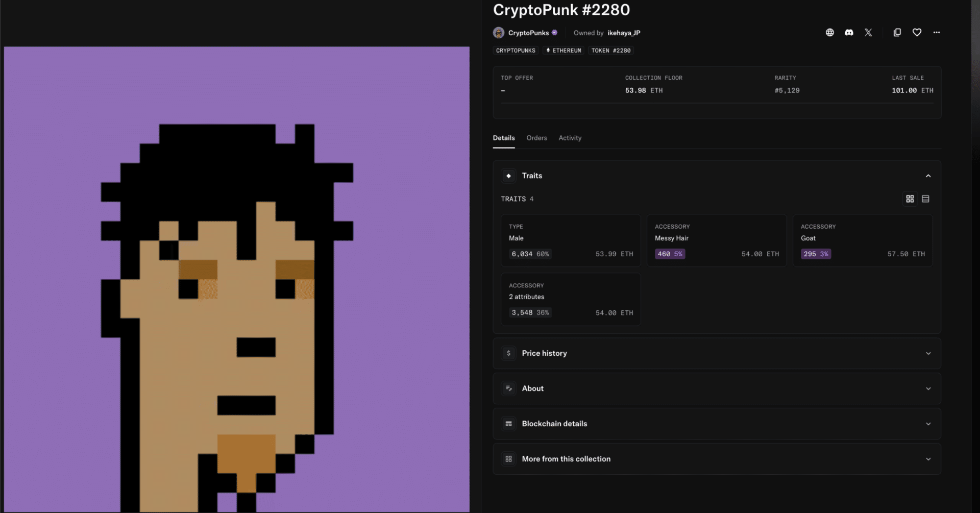Open the X (Twitter) link icon
The width and height of the screenshot is (980, 513).
(868, 33)
